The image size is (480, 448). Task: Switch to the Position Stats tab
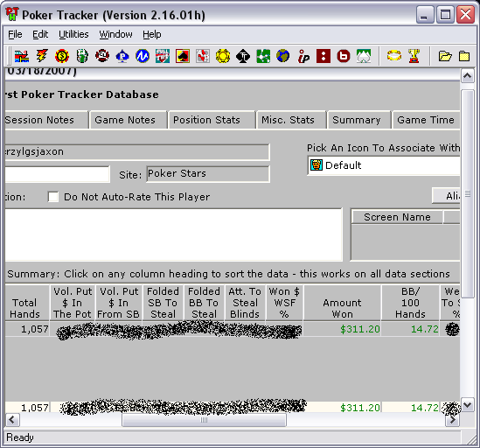(x=212, y=120)
